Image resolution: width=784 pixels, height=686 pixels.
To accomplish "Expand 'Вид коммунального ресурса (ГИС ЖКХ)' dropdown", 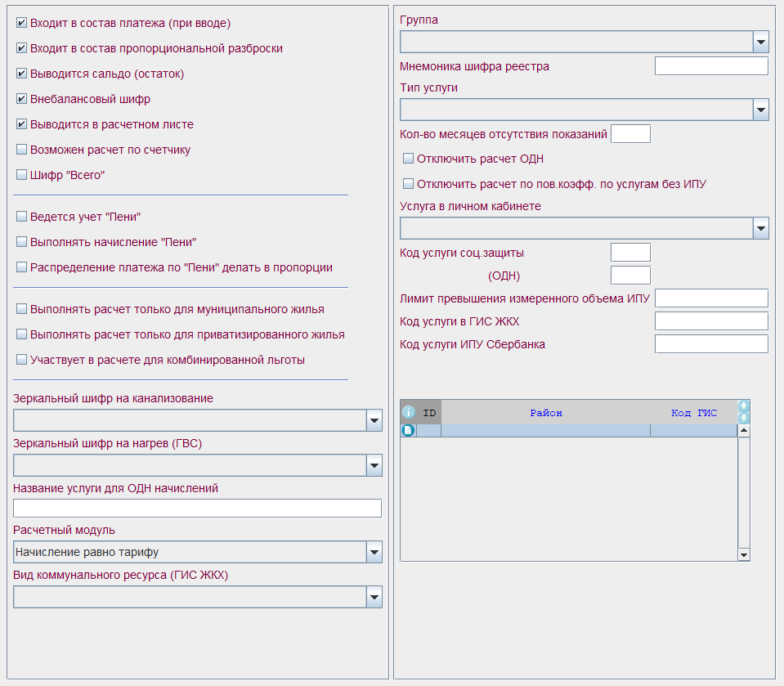I will pos(374,597).
